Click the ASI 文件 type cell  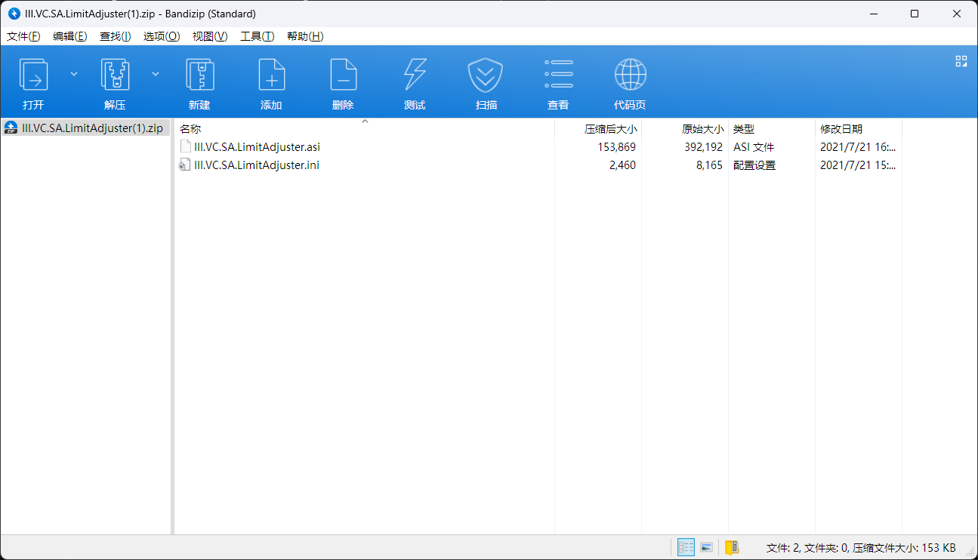click(x=754, y=147)
